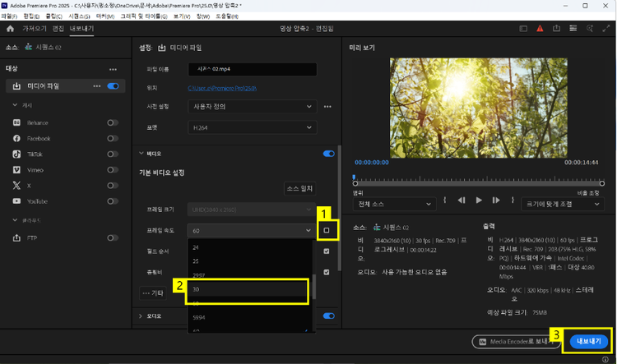Click the TikTok destination icon
The width and height of the screenshot is (617, 364).
[x=16, y=154]
